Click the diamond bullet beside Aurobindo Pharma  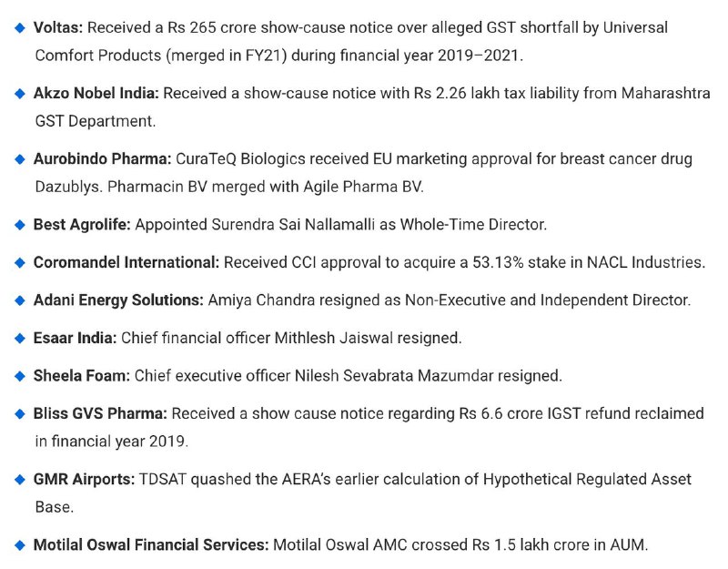coord(20,159)
